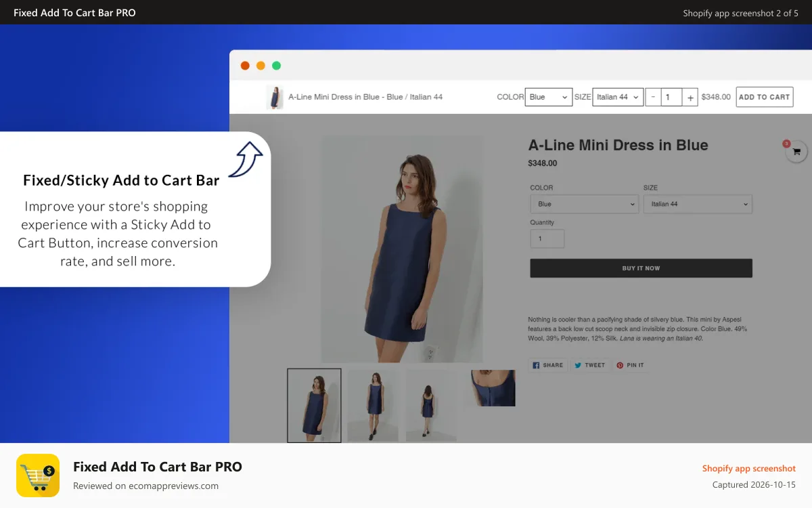
Task: Click the $348.00 price under the title
Action: [x=543, y=163]
